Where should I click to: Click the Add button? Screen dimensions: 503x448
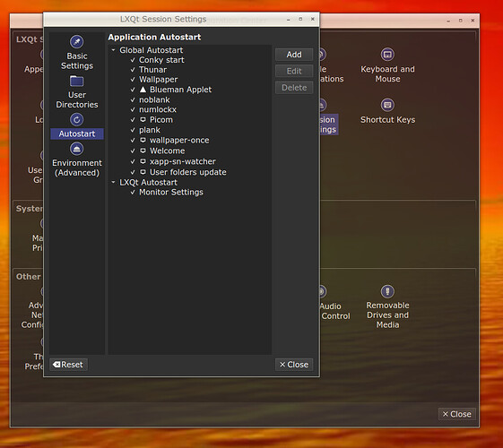click(x=294, y=55)
